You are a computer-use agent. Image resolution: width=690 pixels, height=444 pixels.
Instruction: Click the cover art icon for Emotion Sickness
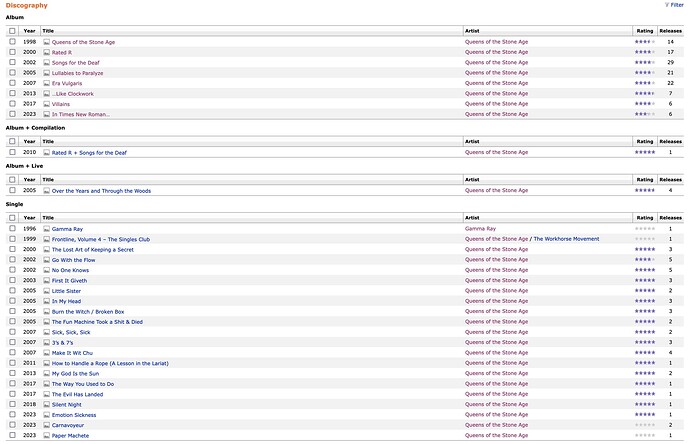pyautogui.click(x=47, y=415)
